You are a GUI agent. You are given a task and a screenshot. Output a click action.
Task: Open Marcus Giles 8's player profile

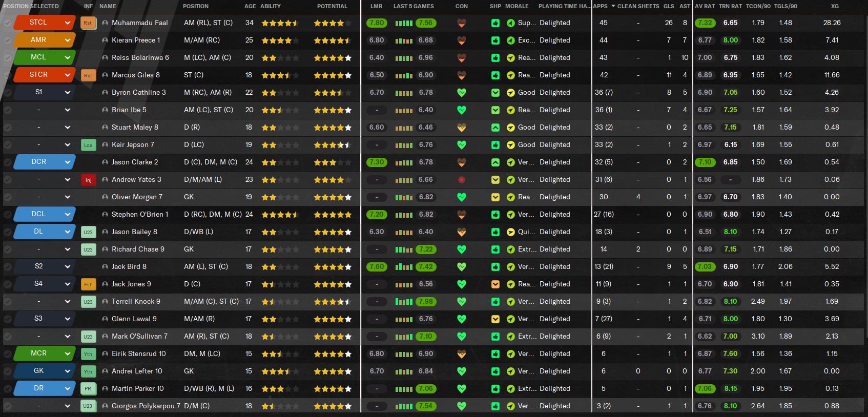click(x=136, y=75)
